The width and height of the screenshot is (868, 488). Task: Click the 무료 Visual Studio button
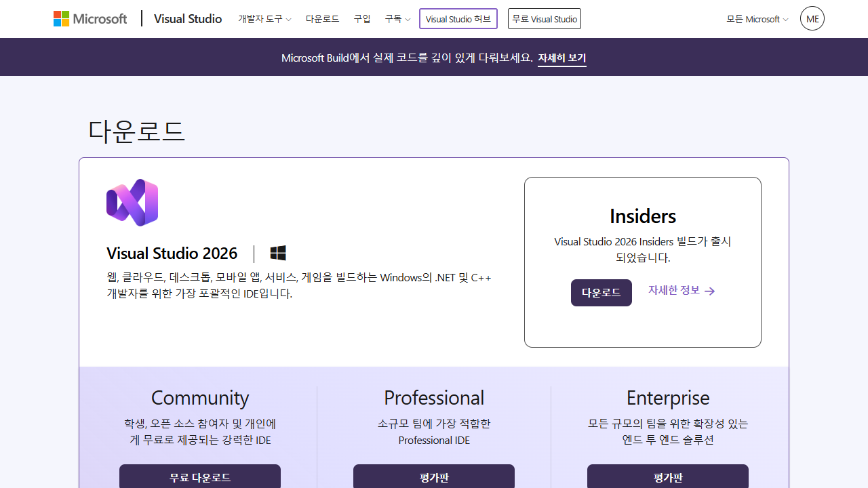pyautogui.click(x=545, y=19)
